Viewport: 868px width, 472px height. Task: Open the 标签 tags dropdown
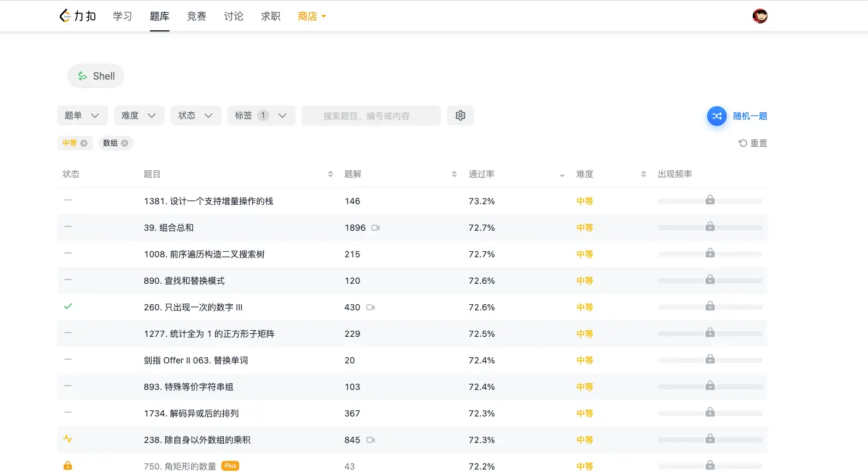(261, 115)
